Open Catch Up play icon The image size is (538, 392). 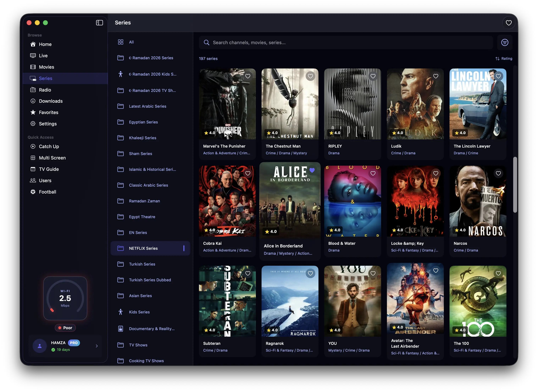[33, 146]
